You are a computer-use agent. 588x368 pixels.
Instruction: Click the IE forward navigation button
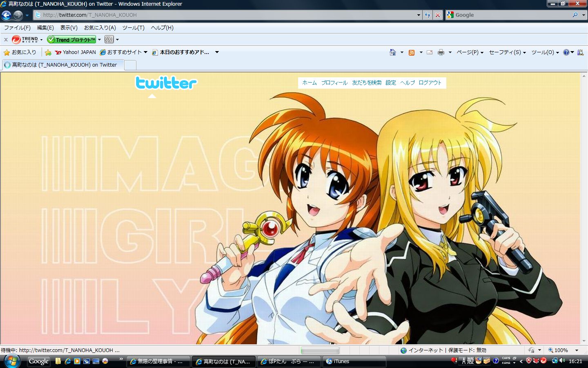[x=18, y=15]
